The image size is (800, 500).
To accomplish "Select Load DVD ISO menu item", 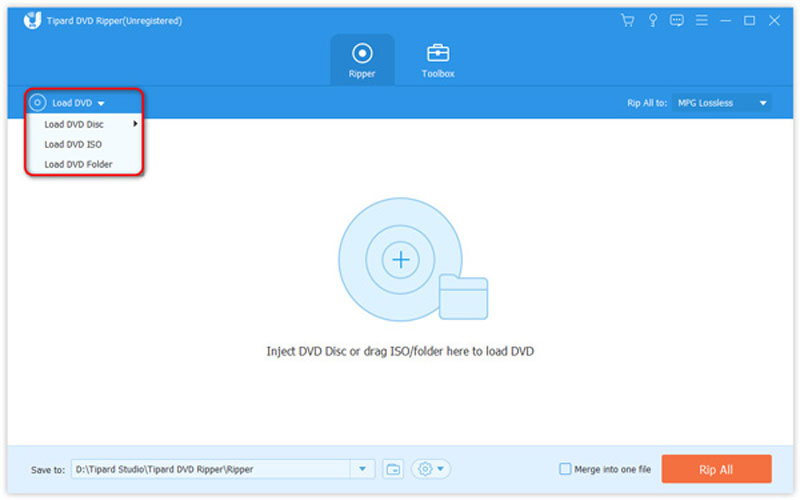I will click(73, 144).
